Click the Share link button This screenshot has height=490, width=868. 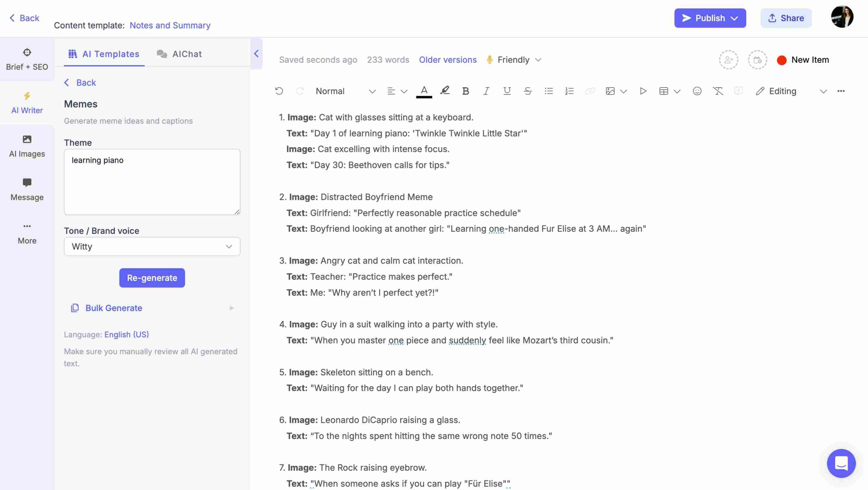click(x=786, y=18)
